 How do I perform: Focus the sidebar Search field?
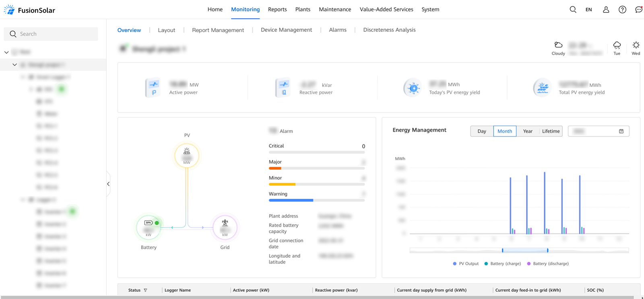coord(51,34)
